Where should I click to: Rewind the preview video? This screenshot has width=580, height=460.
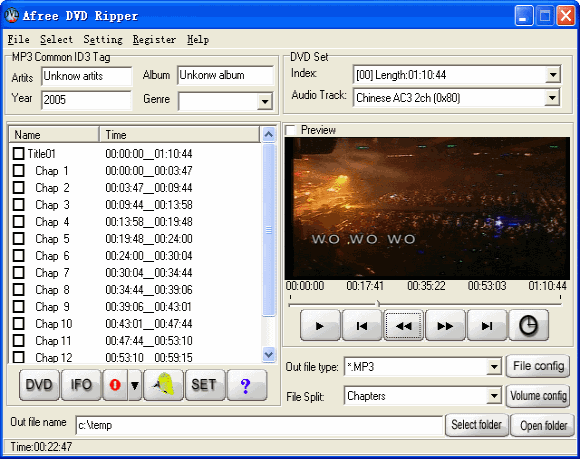pos(404,325)
